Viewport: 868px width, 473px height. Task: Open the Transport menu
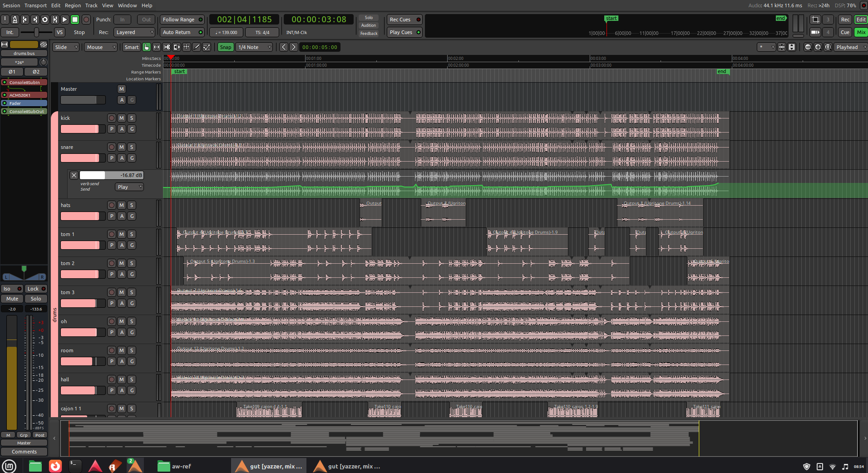click(35, 5)
